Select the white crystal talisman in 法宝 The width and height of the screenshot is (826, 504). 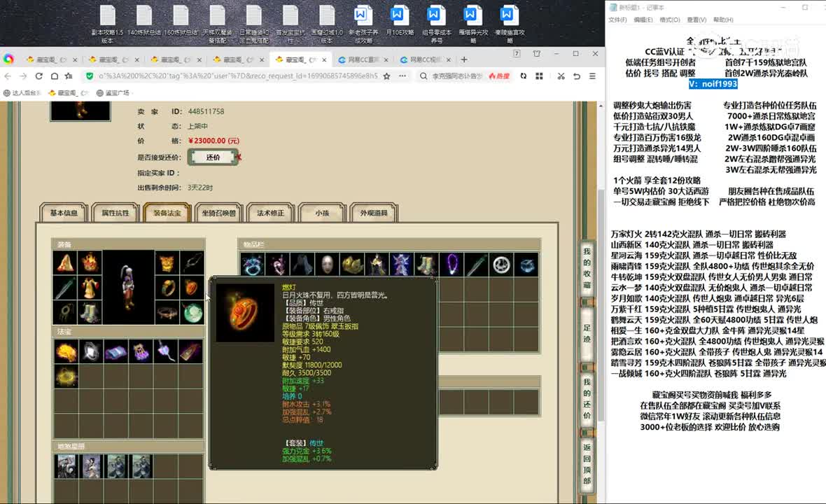91,351
